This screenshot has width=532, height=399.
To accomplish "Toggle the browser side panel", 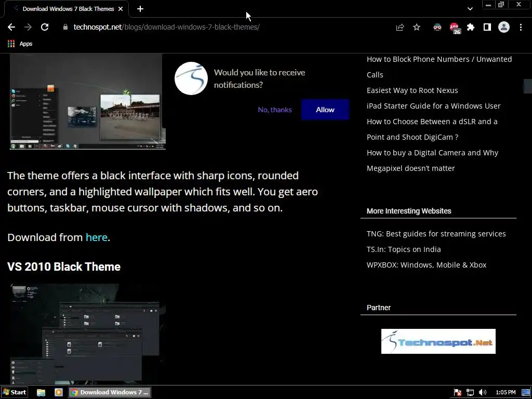I will 487,27.
